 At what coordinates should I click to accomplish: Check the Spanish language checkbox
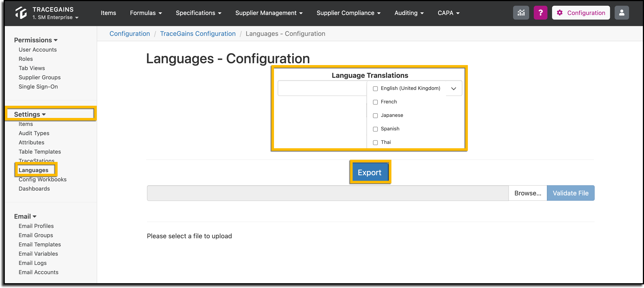pyautogui.click(x=375, y=129)
